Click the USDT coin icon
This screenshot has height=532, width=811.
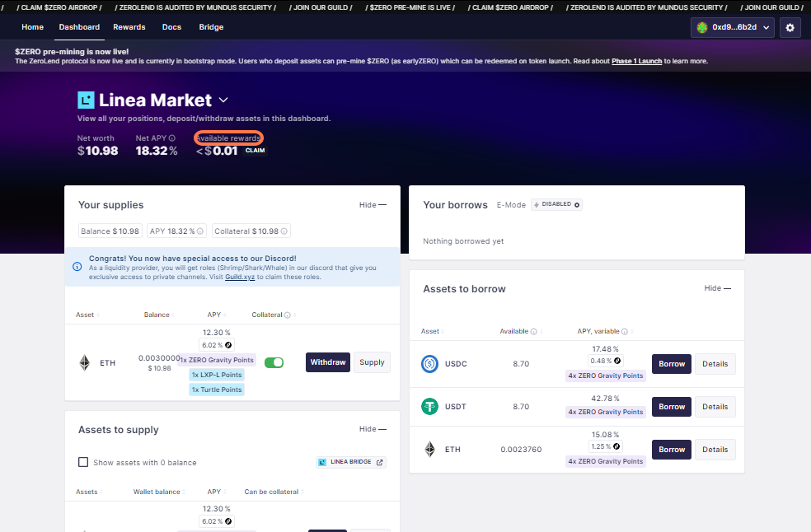[x=429, y=406]
